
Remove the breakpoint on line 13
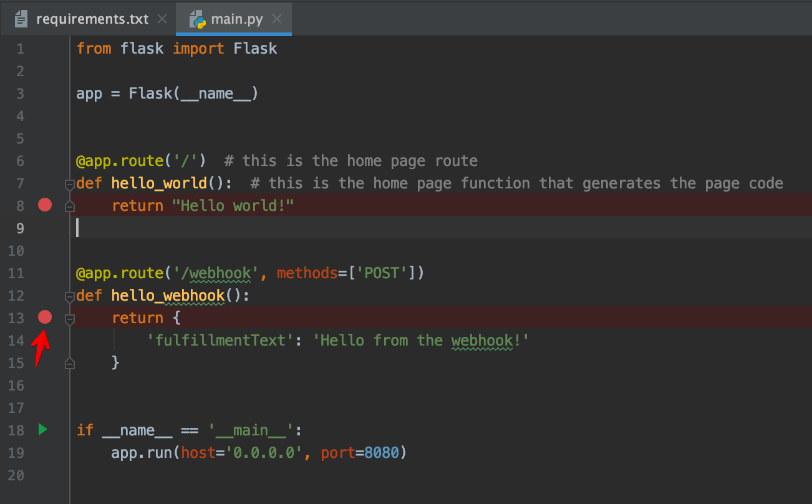point(45,317)
